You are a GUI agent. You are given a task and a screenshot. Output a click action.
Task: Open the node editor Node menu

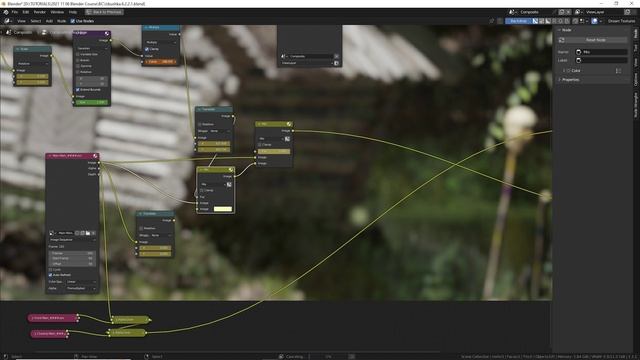click(62, 21)
